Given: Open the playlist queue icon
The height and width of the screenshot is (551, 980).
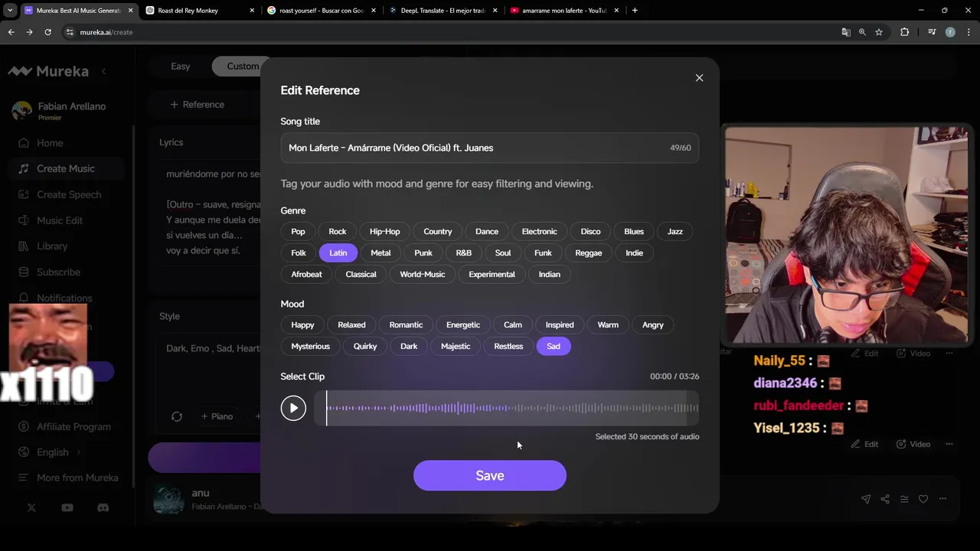Looking at the screenshot, I should coord(904,499).
